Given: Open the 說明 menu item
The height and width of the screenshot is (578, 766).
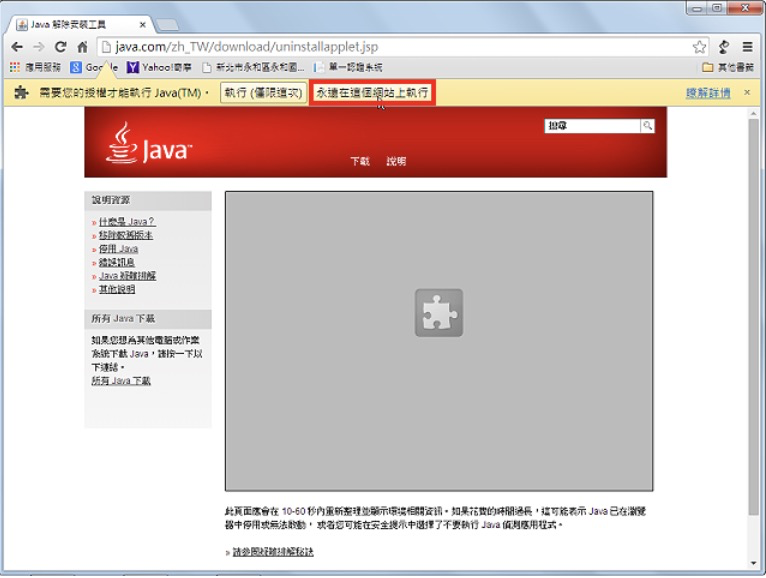Looking at the screenshot, I should point(396,161).
